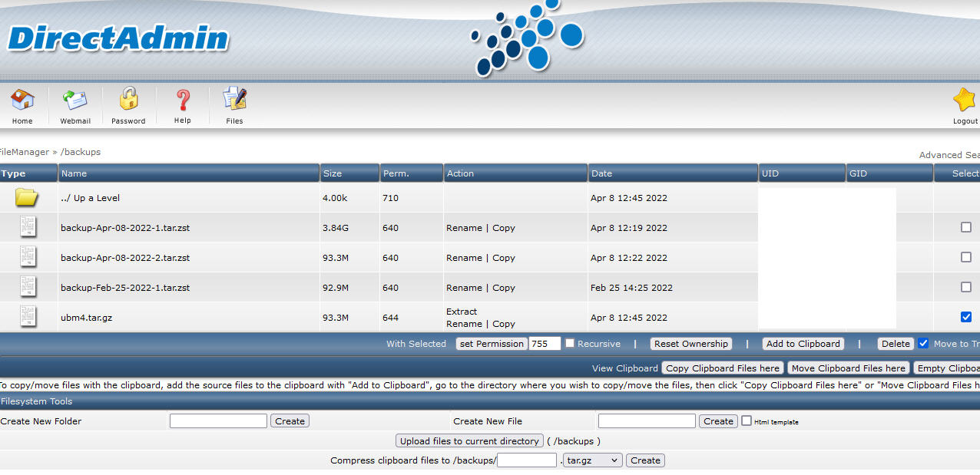Click Create button for new folder
This screenshot has width=980, height=475.
[290, 421]
